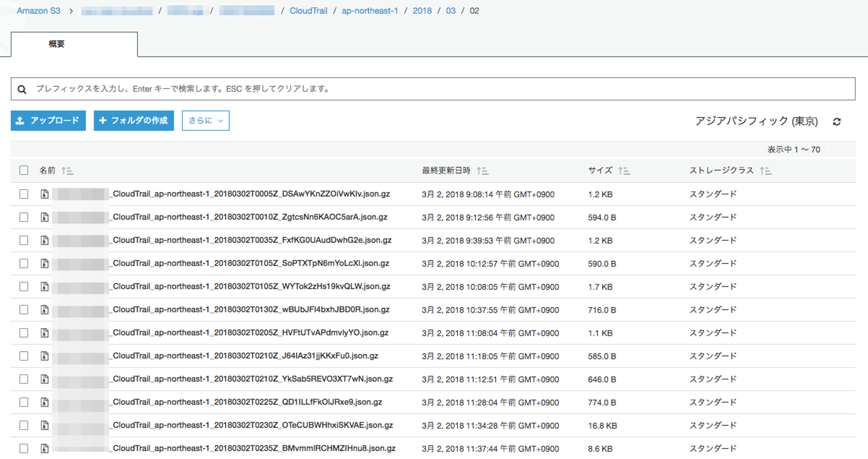Toggle the select-all checkbox in the header

click(x=24, y=170)
